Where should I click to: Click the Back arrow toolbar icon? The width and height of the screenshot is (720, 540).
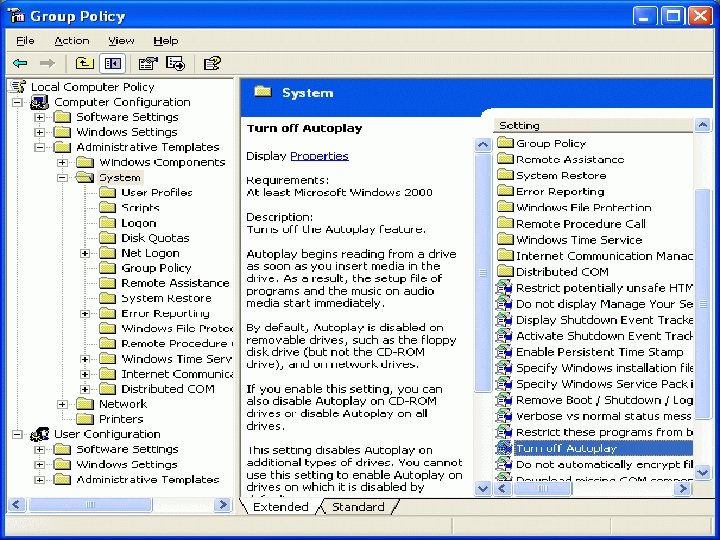(x=20, y=63)
